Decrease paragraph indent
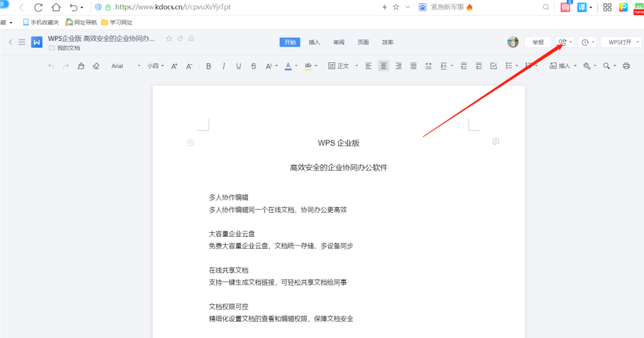Image resolution: width=644 pixels, height=338 pixels. click(464, 66)
